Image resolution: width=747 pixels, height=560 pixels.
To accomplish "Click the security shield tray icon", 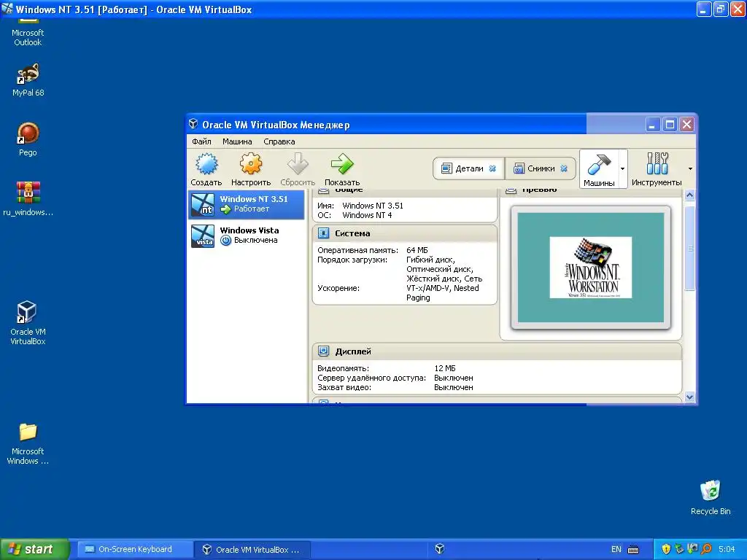I will coord(666,549).
